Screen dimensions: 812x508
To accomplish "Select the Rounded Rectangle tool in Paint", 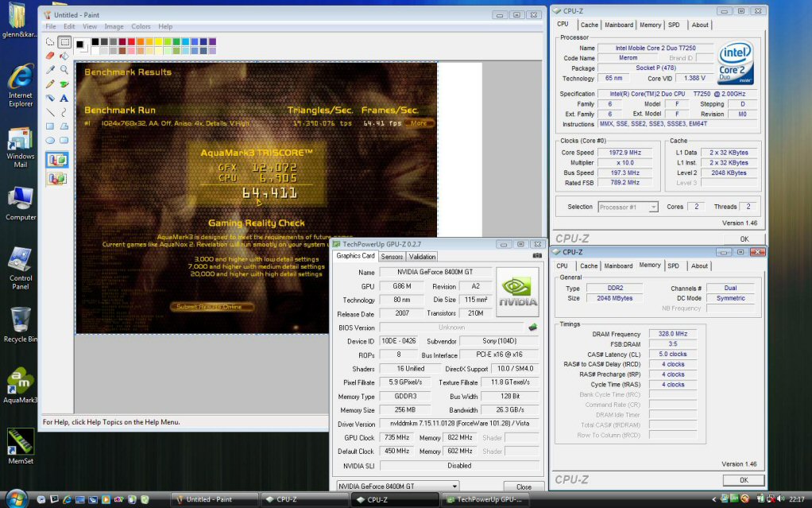I will click(x=64, y=140).
